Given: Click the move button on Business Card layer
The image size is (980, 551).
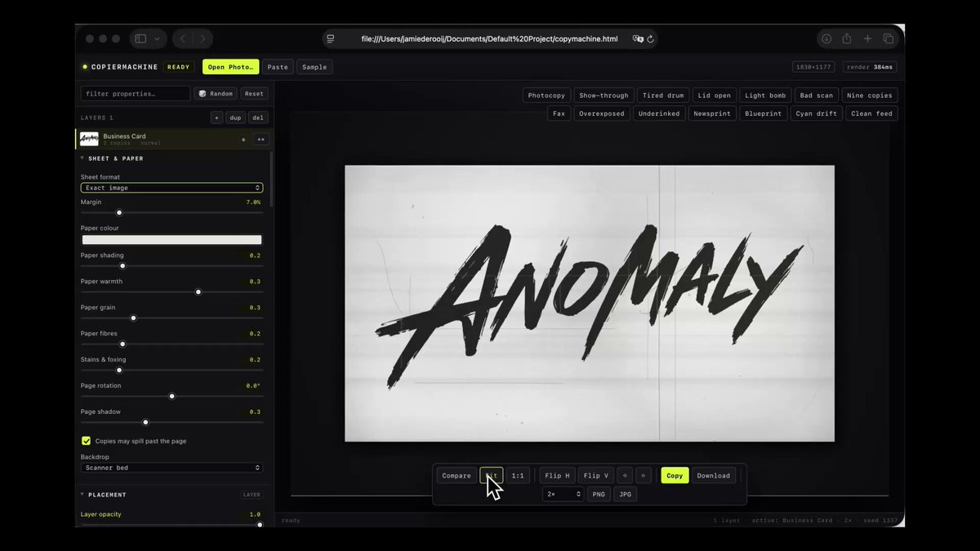Looking at the screenshot, I should [x=261, y=140].
